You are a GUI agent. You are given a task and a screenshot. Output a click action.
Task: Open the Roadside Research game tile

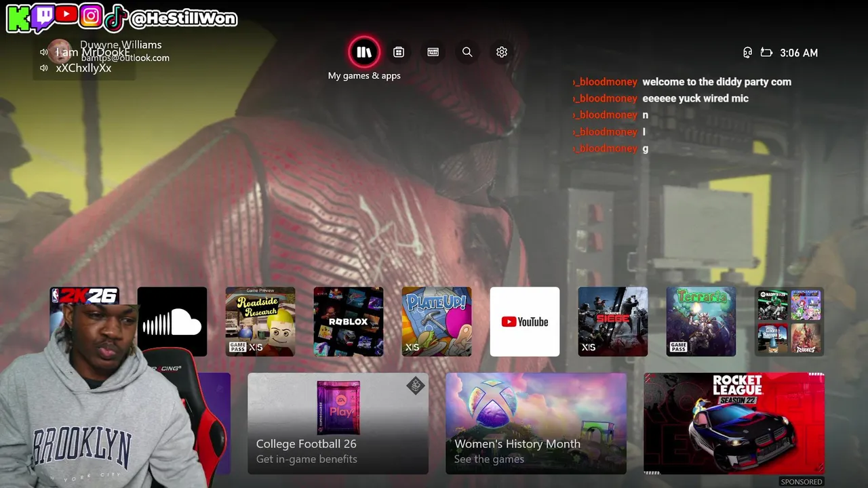[x=260, y=321]
